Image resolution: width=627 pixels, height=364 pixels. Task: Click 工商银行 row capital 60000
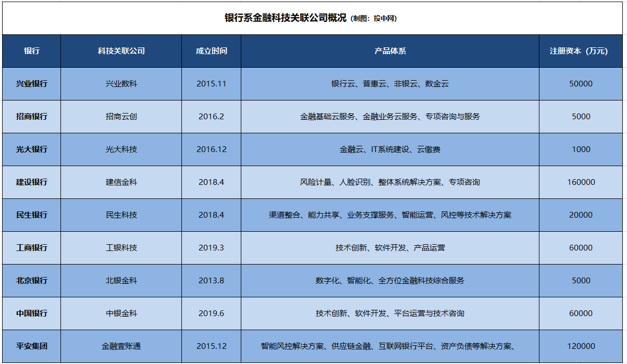[x=581, y=248]
